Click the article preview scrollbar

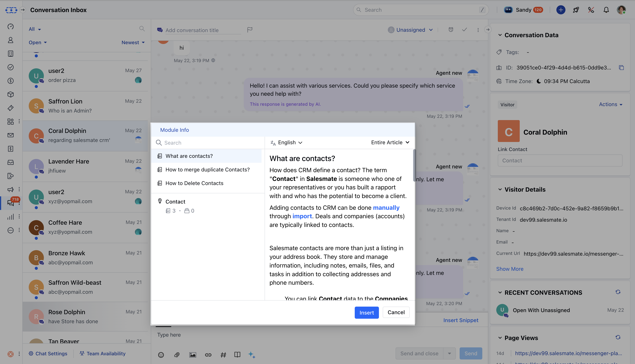(414, 165)
